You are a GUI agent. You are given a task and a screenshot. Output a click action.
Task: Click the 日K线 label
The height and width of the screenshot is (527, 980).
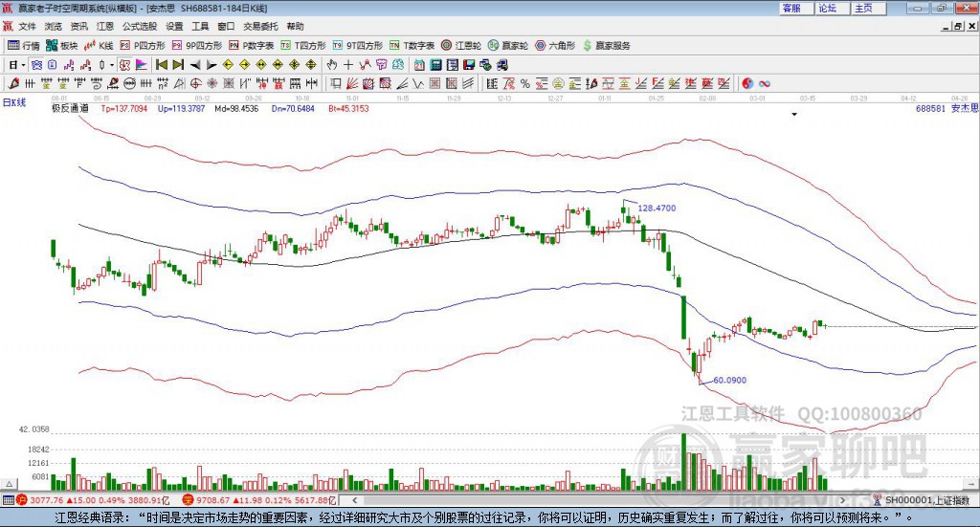[14, 102]
